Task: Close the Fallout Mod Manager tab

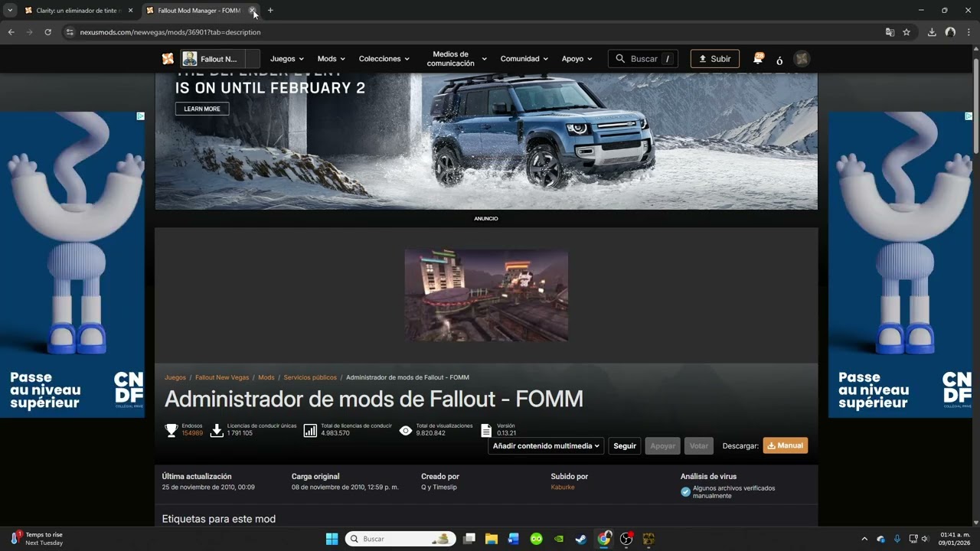Action: tap(253, 11)
